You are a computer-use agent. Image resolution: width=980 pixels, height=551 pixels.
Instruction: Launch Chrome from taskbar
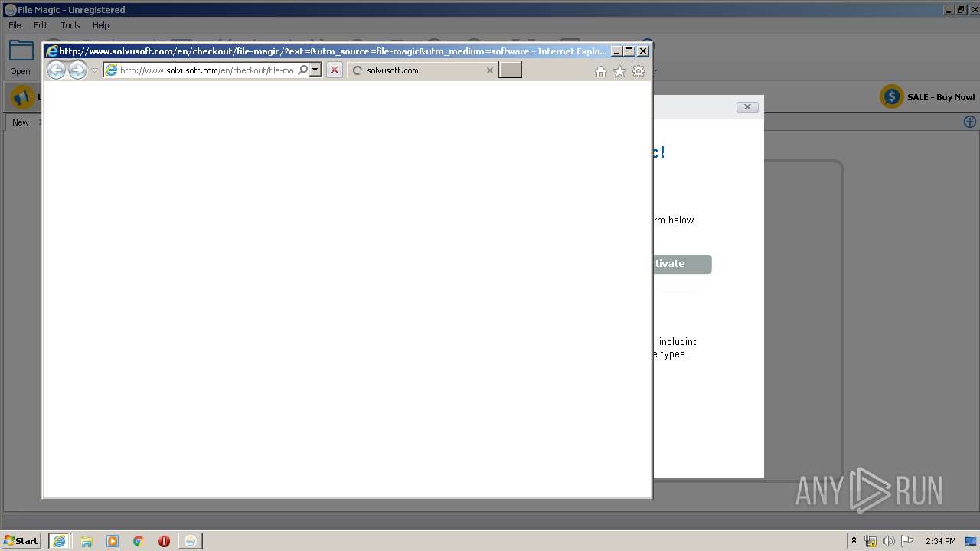pos(138,541)
